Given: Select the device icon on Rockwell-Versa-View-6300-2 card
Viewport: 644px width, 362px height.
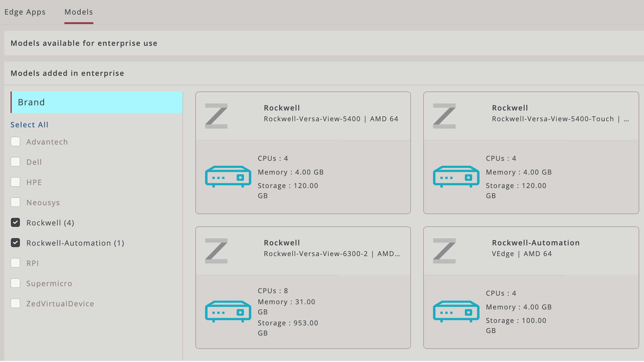Looking at the screenshot, I should [228, 311].
